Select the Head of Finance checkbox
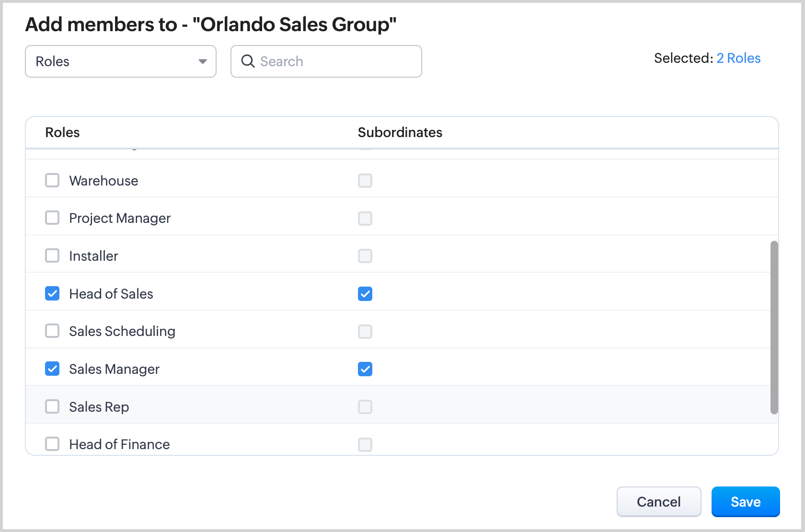This screenshot has width=805, height=532. pos(52,444)
